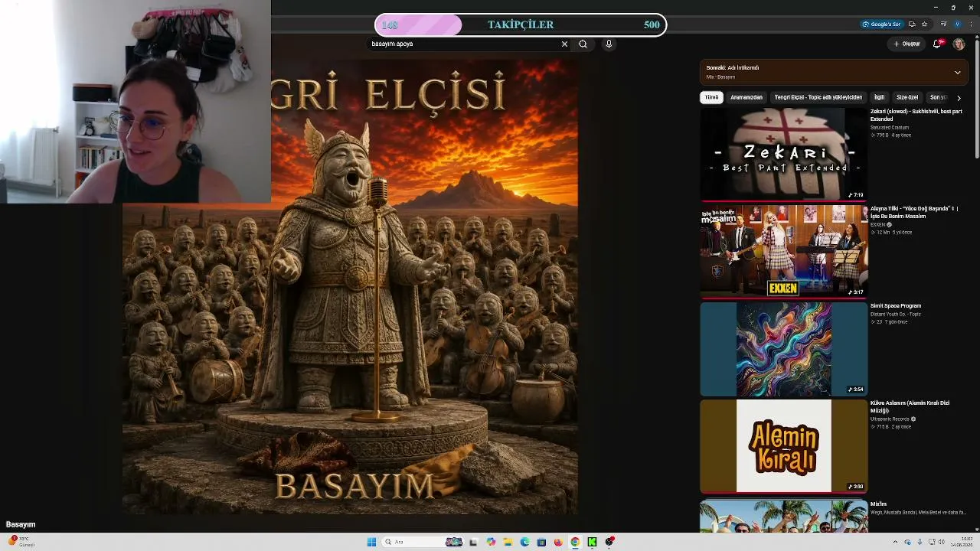Open the YouTube account avatar menu
The height and width of the screenshot is (551, 980).
point(959,44)
